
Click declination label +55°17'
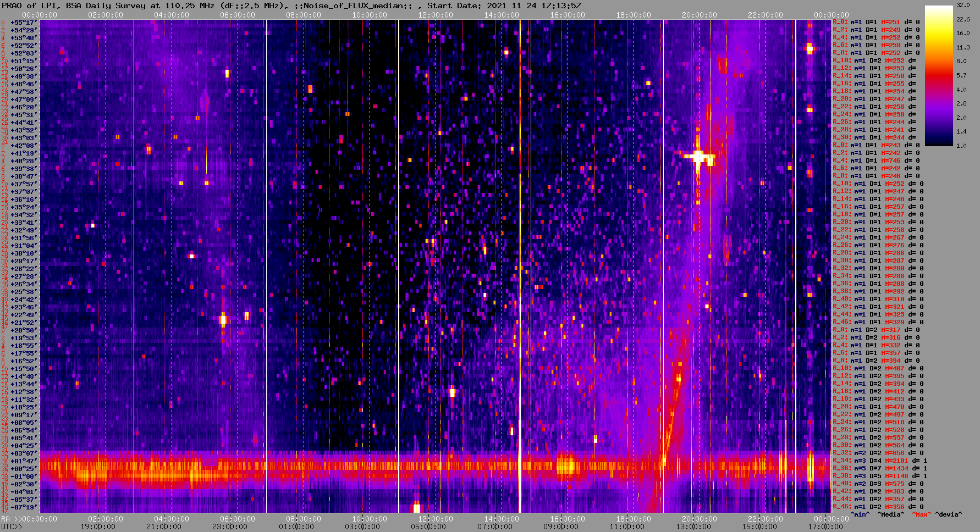[x=24, y=22]
